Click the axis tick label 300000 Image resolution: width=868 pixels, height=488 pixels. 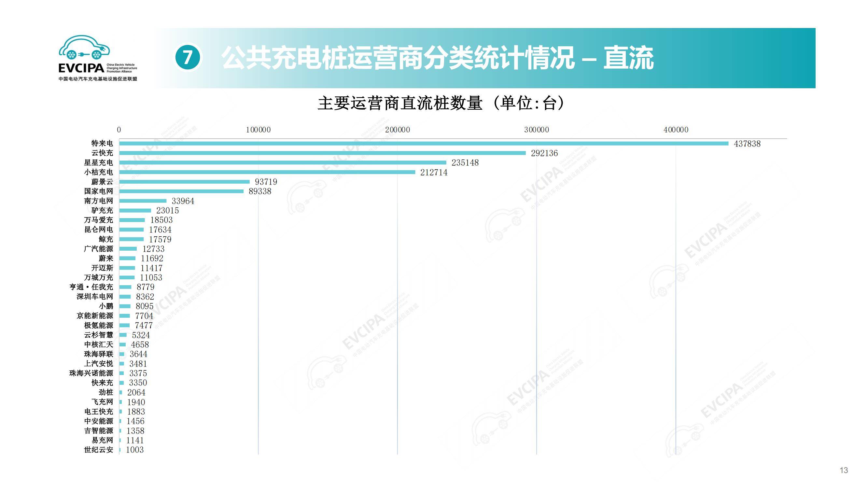(x=537, y=130)
